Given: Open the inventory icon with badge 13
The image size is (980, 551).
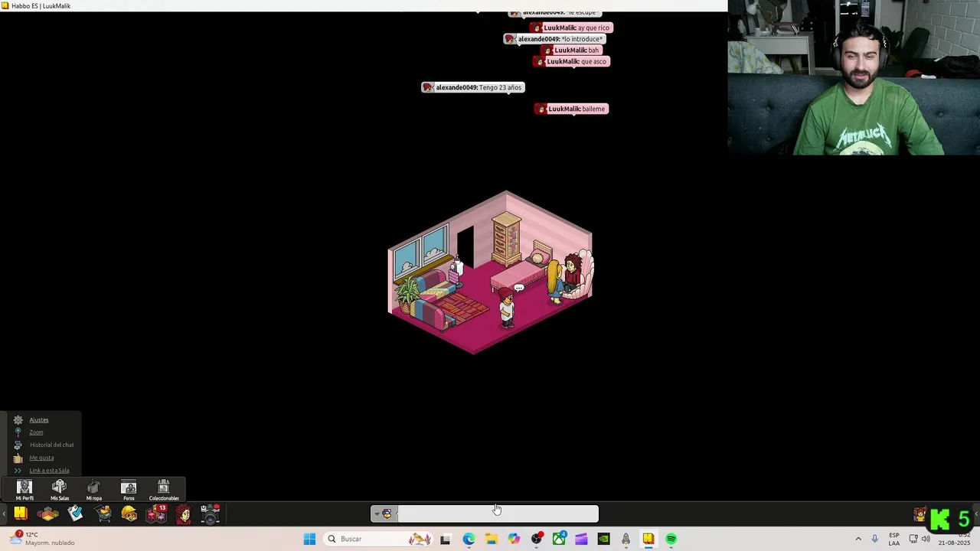Looking at the screenshot, I should point(156,514).
